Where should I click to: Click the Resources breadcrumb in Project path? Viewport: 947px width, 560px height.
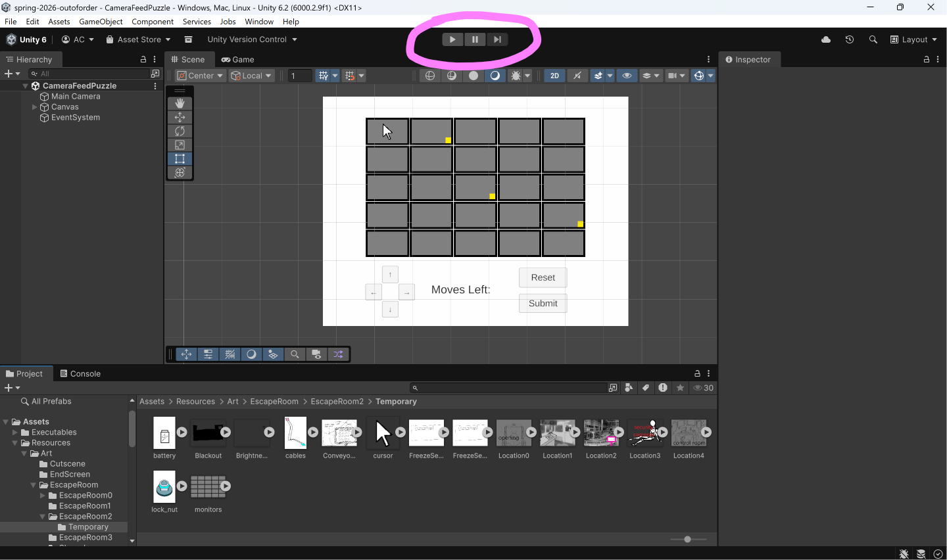coord(195,402)
